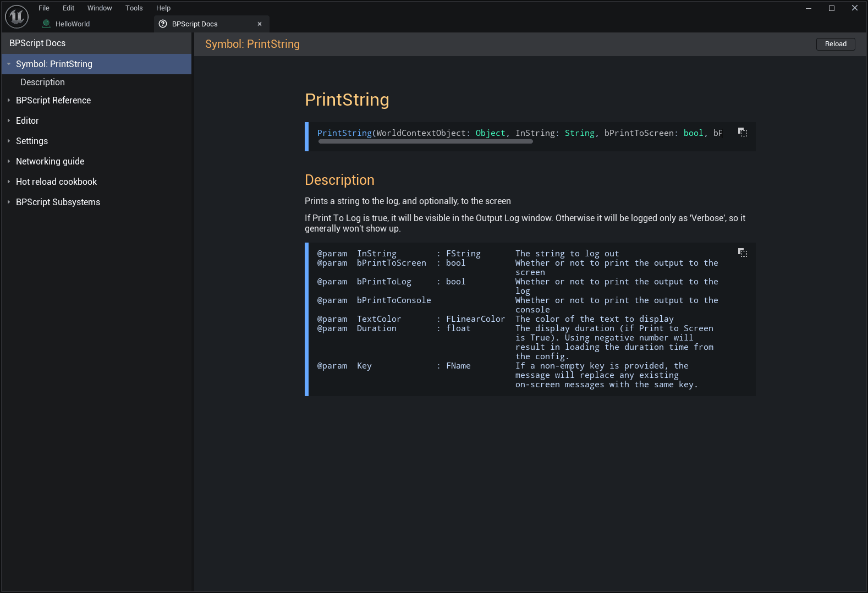Click the Description section heading

coord(339,180)
